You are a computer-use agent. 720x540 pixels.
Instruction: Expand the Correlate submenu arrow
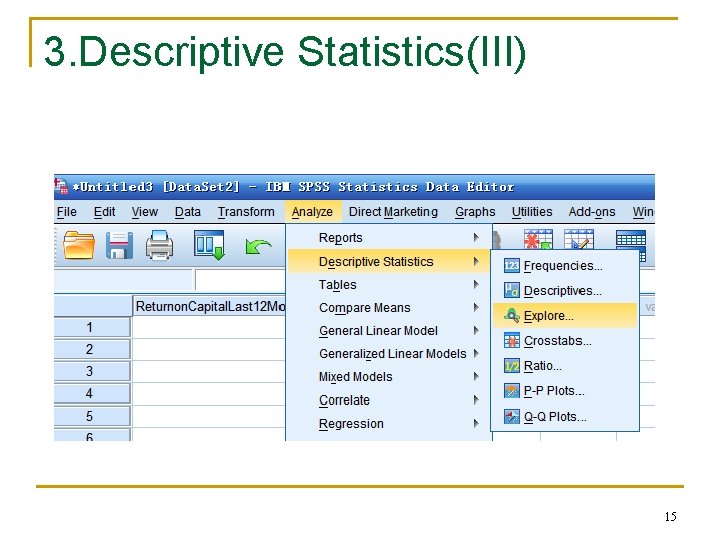pyautogui.click(x=476, y=400)
